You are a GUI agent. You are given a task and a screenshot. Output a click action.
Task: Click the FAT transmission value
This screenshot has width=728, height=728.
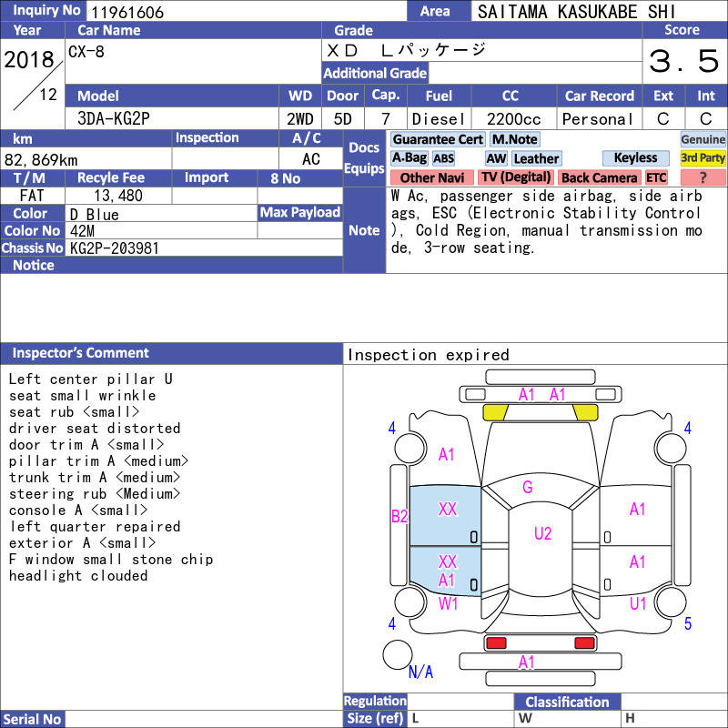point(32,196)
